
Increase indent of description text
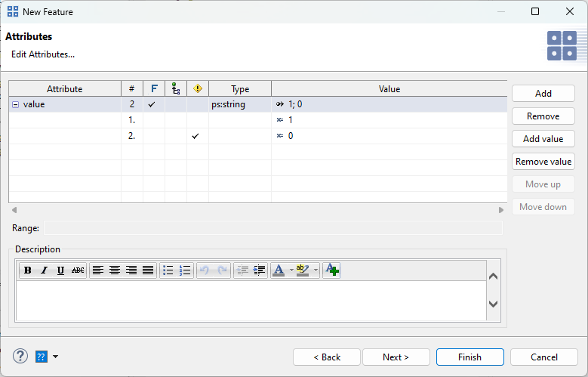(x=259, y=270)
